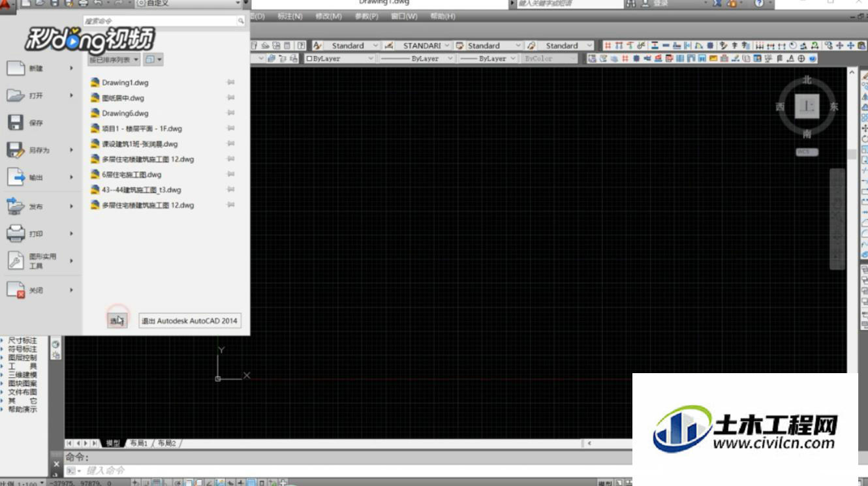
Task: Click the help question mark icon
Action: point(759,3)
